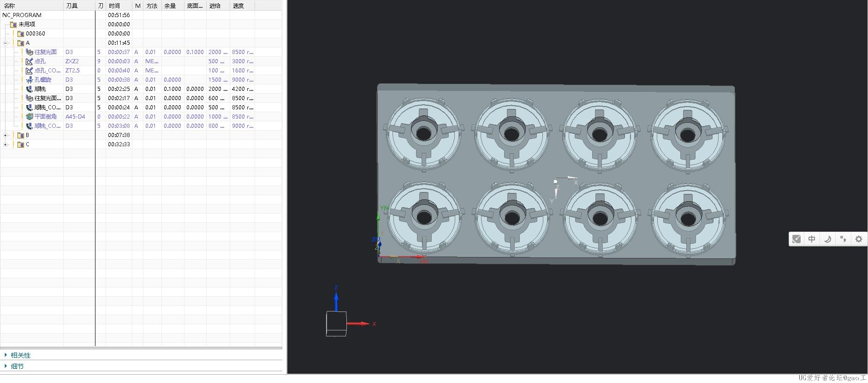This screenshot has height=383, width=868.
Task: Click the time 00:11:45 of group A
Action: [x=119, y=43]
